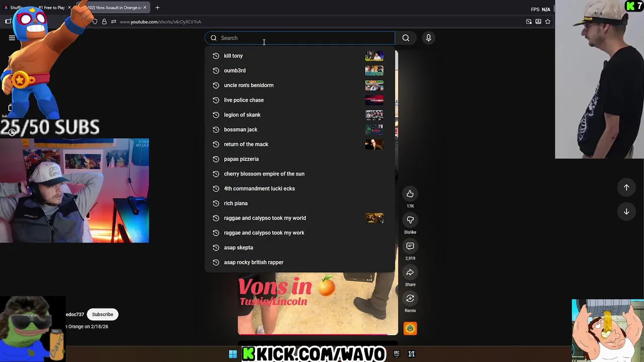Choose 'cherry blossom empire of the sun'

(x=300, y=173)
